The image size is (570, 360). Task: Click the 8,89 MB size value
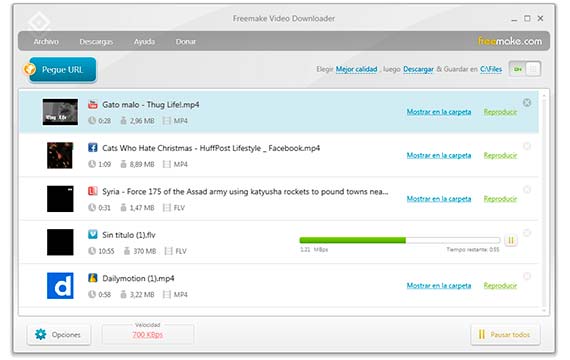(x=142, y=164)
